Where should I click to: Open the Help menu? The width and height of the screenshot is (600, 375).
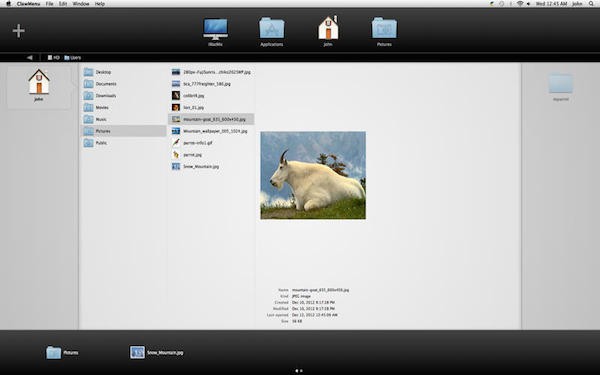pos(99,4)
